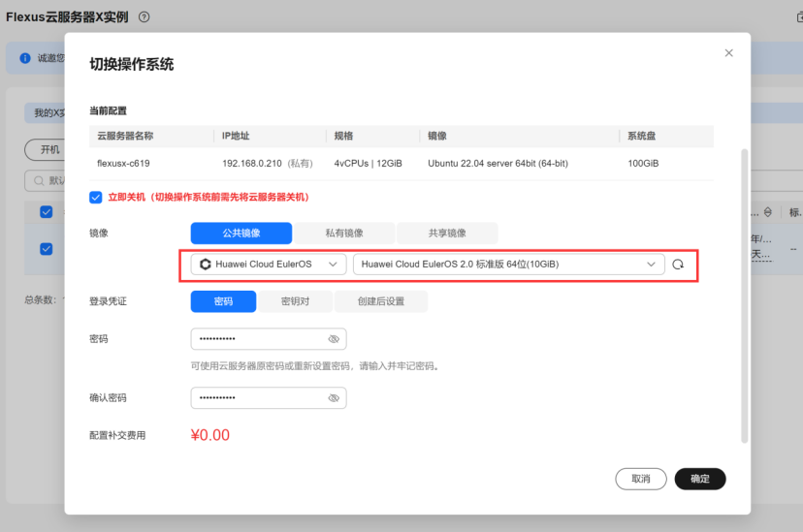Screen dimensions: 803x532
Task: Click the 镜像 column header in 当前配置 table
Action: pos(437,136)
